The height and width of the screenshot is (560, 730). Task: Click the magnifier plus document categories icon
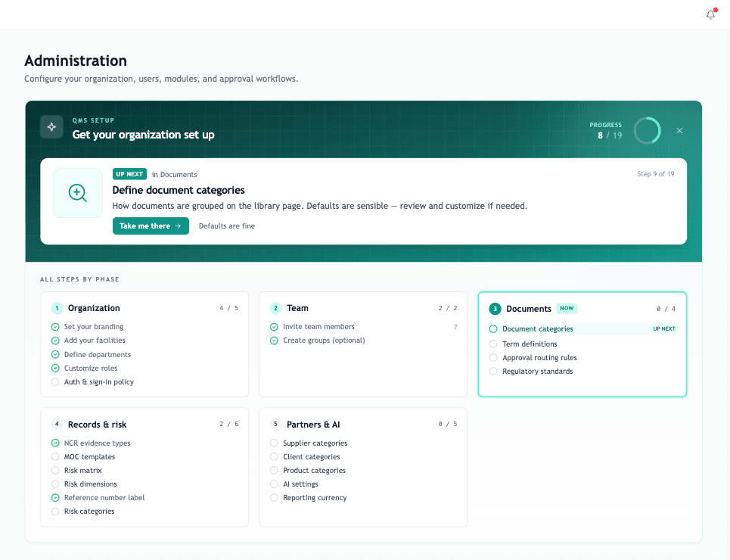pos(78,193)
